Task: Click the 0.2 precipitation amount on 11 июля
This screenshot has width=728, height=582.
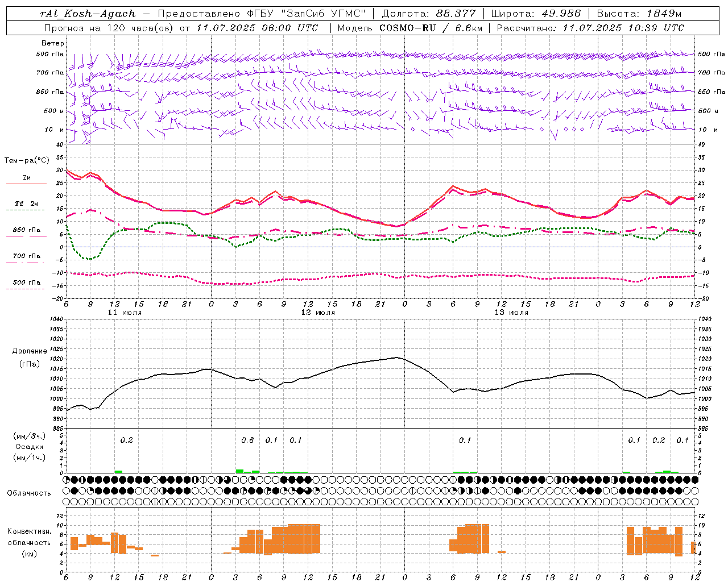Action: [x=126, y=440]
